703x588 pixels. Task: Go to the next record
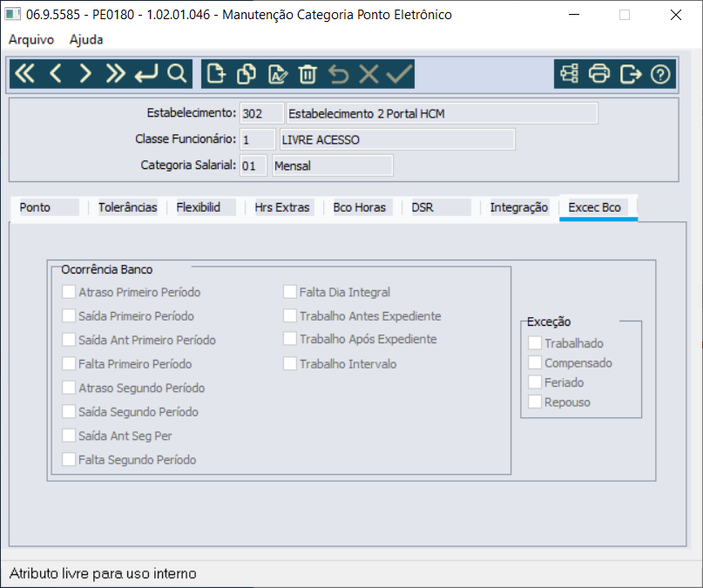(85, 73)
